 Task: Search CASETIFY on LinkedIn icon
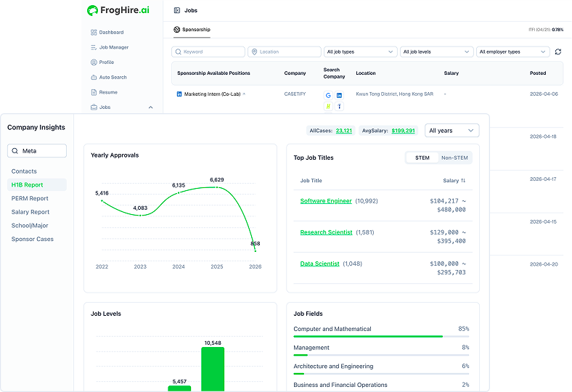[x=339, y=96]
